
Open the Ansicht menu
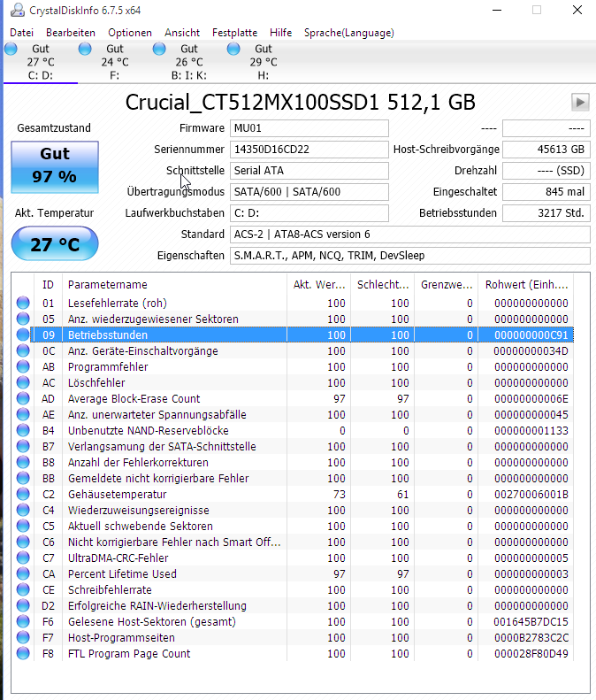(x=182, y=33)
